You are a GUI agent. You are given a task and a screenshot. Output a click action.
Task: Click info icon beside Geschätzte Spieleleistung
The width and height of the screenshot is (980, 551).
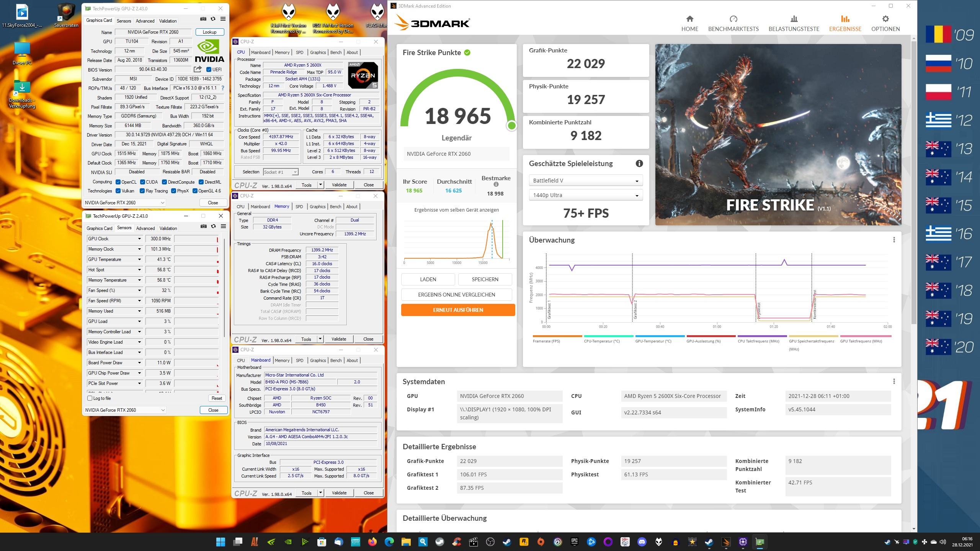click(639, 163)
